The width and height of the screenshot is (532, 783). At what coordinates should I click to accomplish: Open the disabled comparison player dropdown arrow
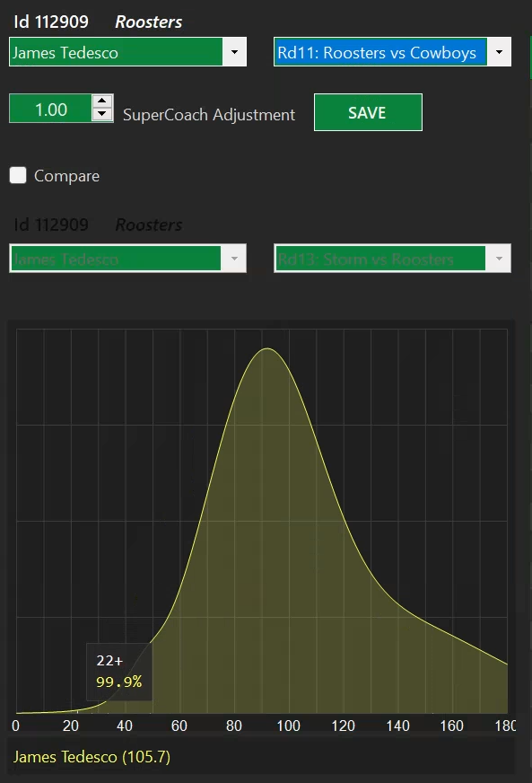(x=234, y=259)
